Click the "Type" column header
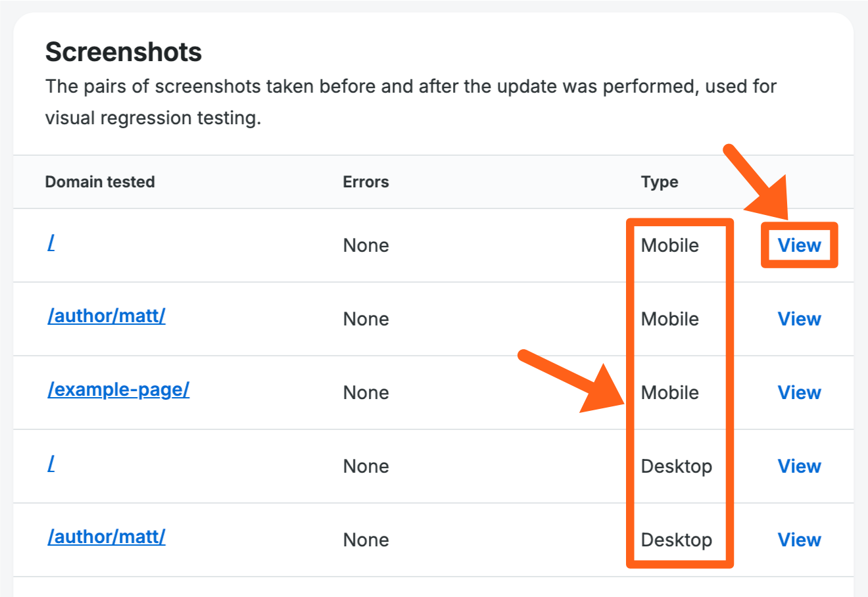The height and width of the screenshot is (597, 868). (x=660, y=182)
